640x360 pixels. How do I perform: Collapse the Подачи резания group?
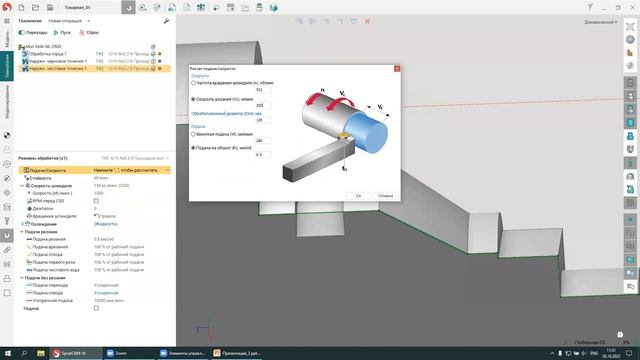click(x=22, y=232)
